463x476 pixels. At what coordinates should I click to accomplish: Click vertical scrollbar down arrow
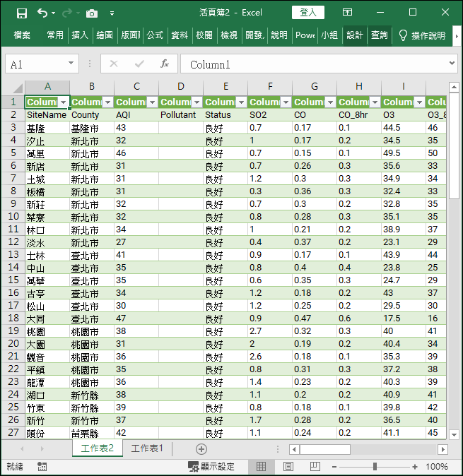pos(454,435)
